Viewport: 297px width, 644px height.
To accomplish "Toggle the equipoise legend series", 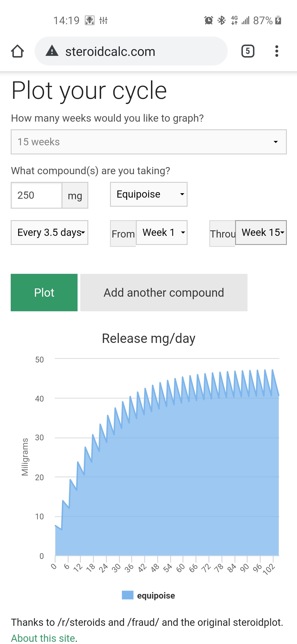I will tap(148, 595).
